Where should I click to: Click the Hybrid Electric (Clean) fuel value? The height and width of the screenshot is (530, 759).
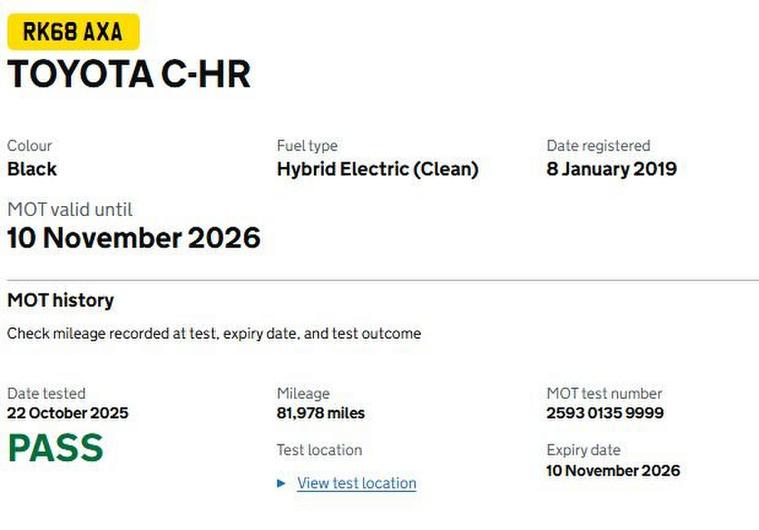point(377,169)
